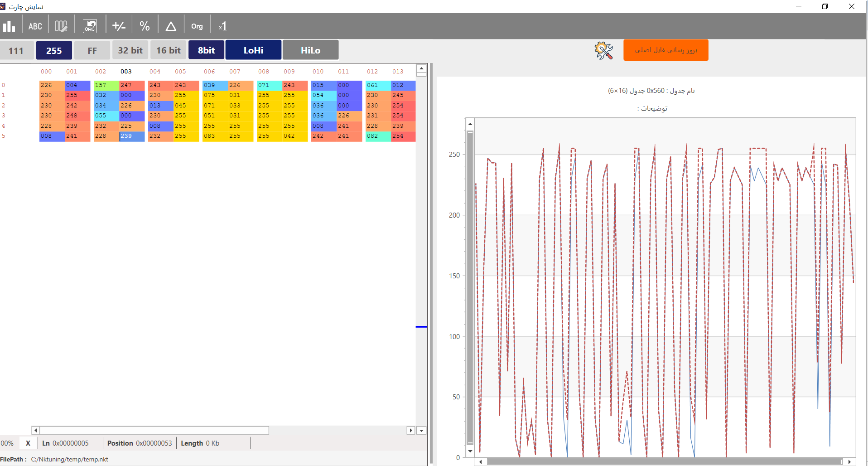Enable the 16 bit data width

coord(169,50)
